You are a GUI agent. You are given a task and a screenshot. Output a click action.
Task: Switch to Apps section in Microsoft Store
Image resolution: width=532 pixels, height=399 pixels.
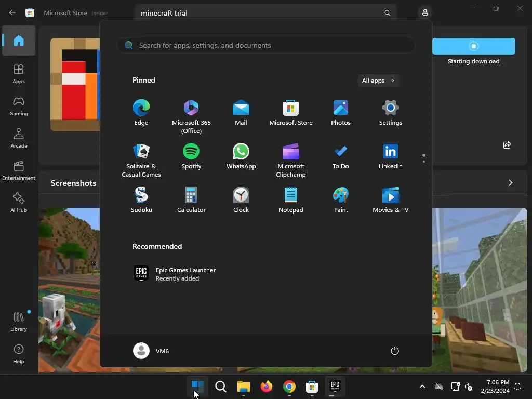pos(19,74)
